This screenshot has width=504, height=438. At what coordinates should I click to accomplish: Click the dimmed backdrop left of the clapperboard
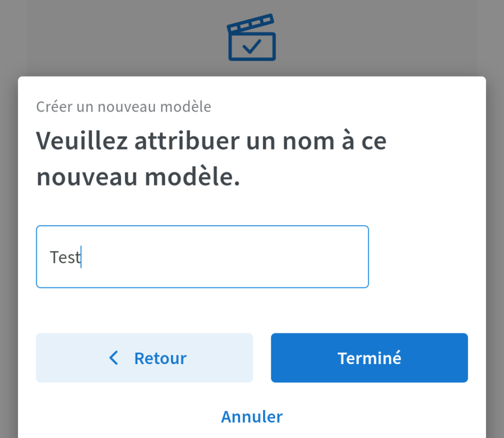(x=110, y=38)
